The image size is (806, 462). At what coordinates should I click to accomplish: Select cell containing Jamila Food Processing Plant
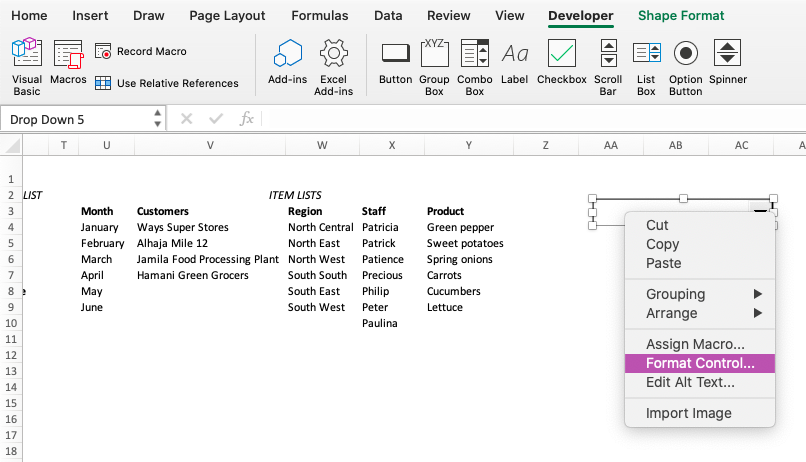210,259
